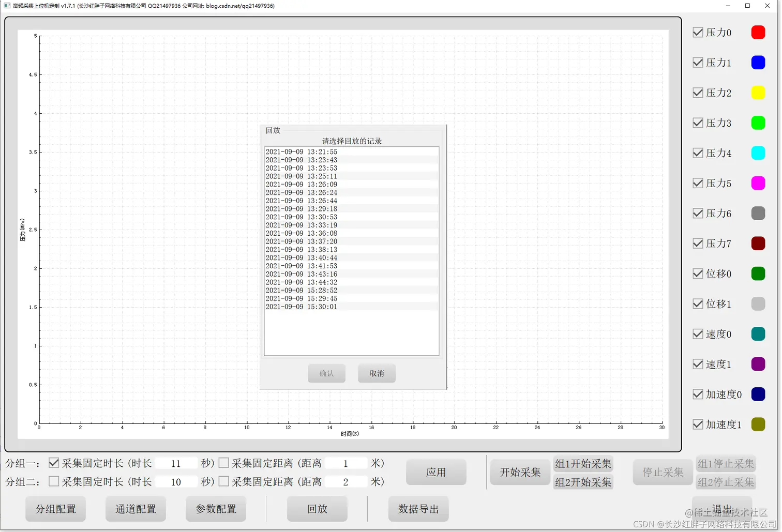Image resolution: width=782 pixels, height=532 pixels.
Task: Cancel the playback dialog with 取消
Action: (377, 373)
